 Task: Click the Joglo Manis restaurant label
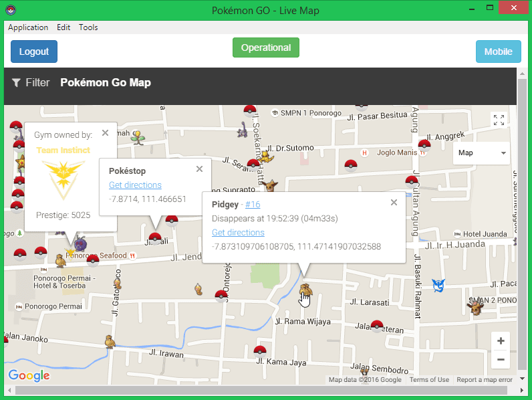(x=397, y=153)
